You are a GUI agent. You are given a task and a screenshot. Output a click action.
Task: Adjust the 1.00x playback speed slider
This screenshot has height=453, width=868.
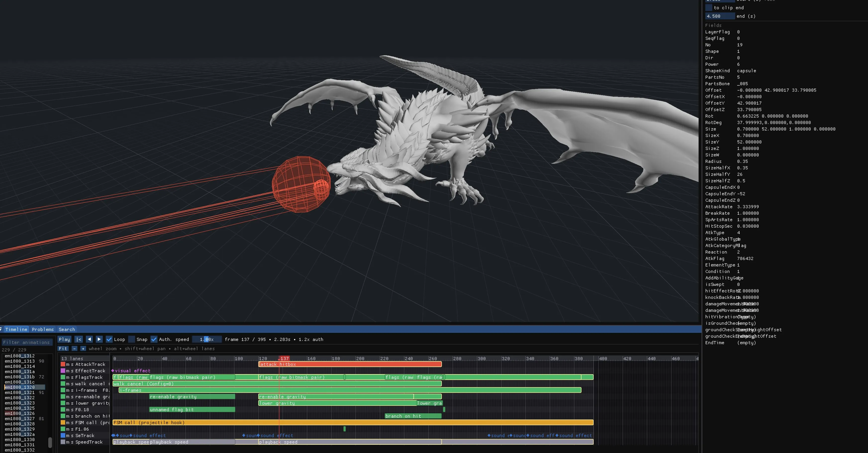click(x=207, y=339)
